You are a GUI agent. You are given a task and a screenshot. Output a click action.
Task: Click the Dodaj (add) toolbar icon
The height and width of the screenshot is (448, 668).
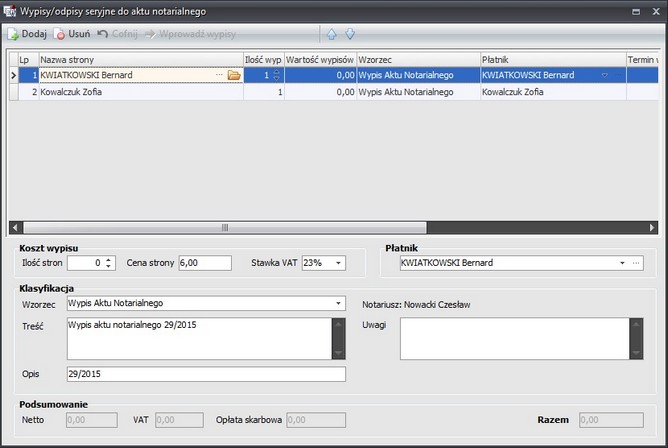coord(13,34)
